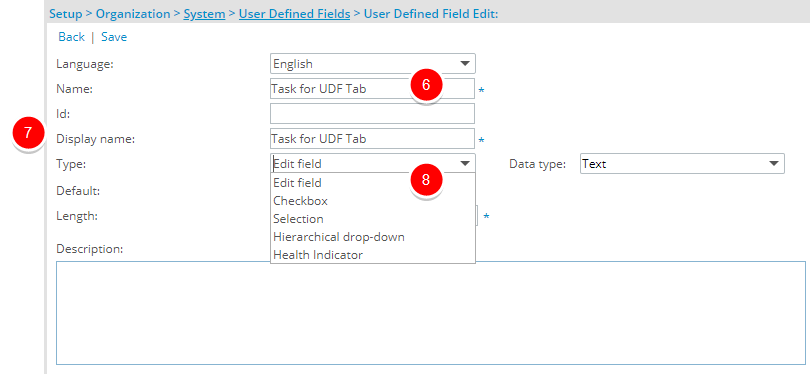Click the red step 6 marker
The width and height of the screenshot is (810, 374).
click(x=426, y=85)
